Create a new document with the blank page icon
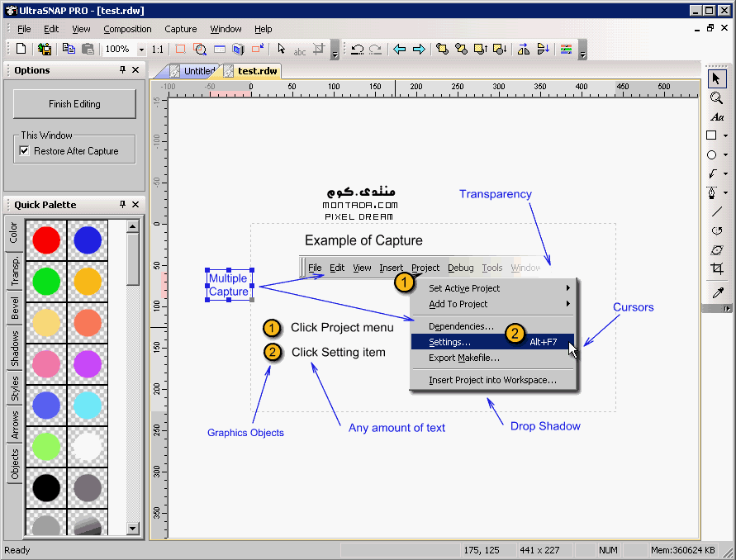 click(21, 49)
